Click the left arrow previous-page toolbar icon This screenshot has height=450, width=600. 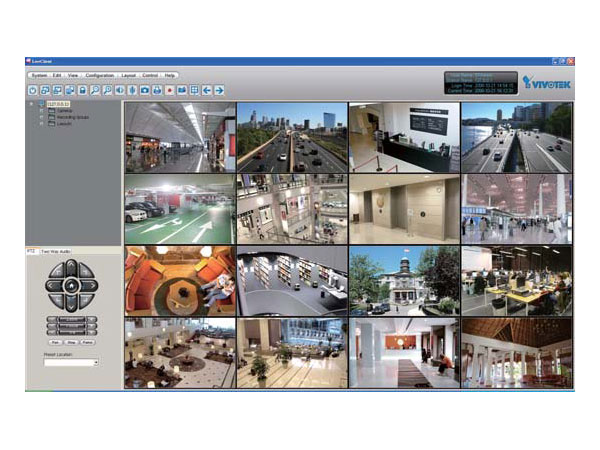pyautogui.click(x=207, y=90)
